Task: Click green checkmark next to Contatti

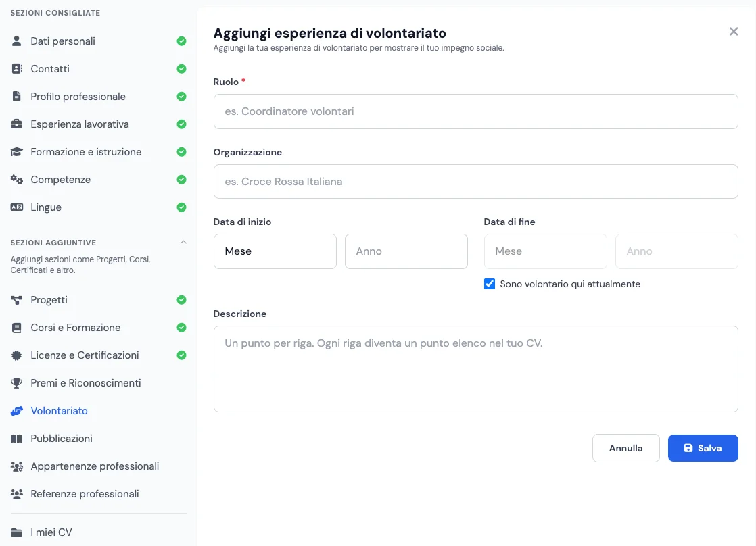Action: tap(181, 68)
